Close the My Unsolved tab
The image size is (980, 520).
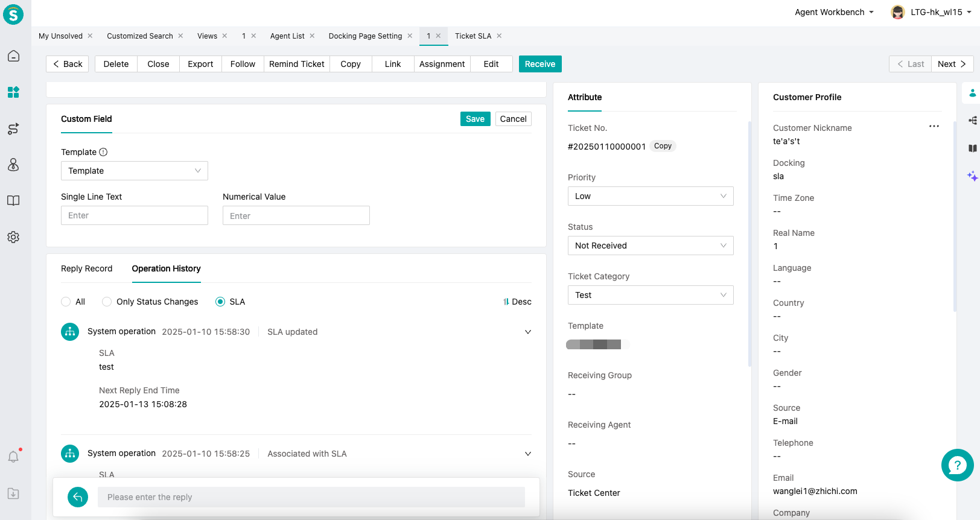click(x=90, y=36)
